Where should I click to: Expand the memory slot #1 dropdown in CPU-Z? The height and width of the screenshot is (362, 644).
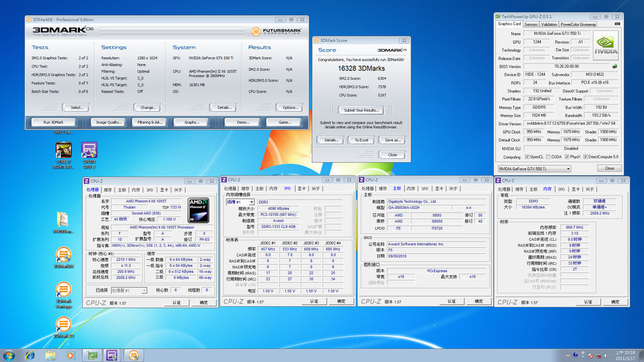tap(252, 202)
